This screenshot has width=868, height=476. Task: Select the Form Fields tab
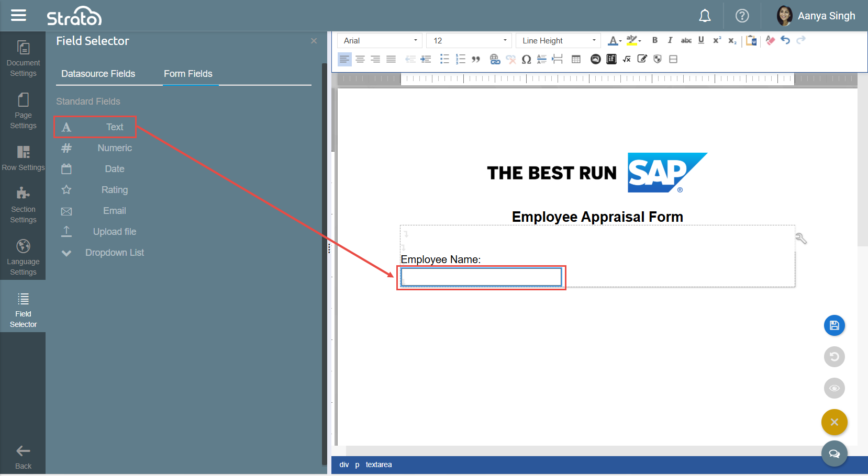tap(188, 74)
